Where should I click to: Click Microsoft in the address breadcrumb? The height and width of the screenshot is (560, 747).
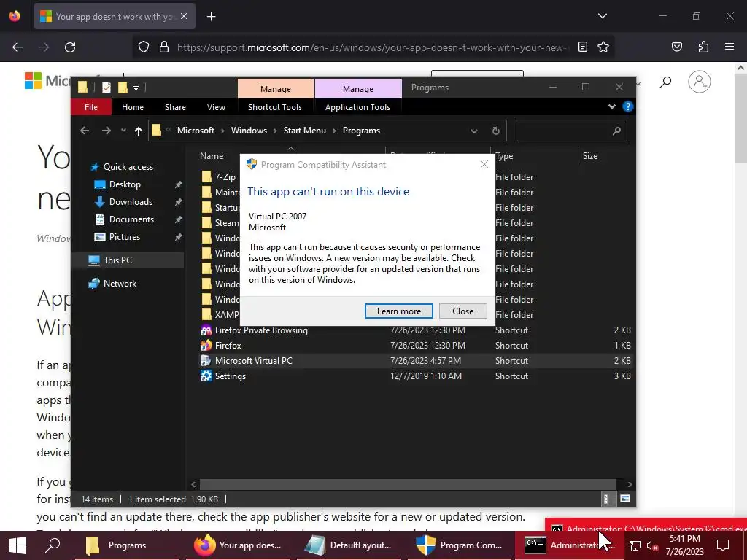(196, 131)
